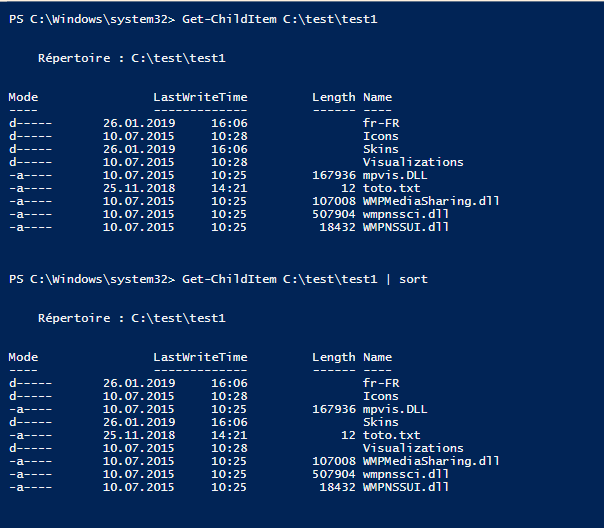Image resolution: width=604 pixels, height=528 pixels.
Task: Click the 507904 length value in the sorted listing
Action: tap(333, 474)
